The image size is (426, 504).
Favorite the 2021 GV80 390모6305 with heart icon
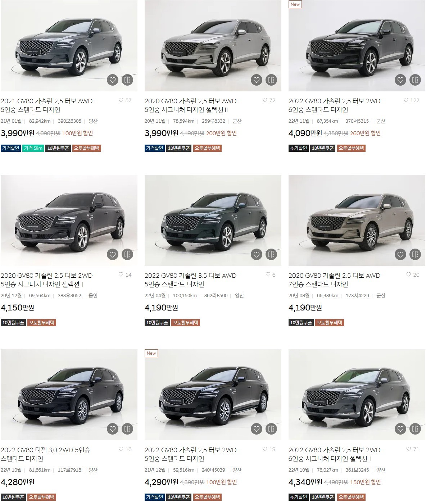113,80
